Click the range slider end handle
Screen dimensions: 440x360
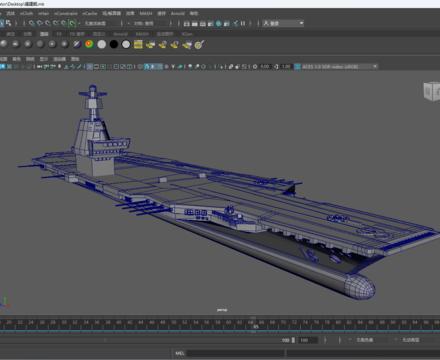coord(293,340)
